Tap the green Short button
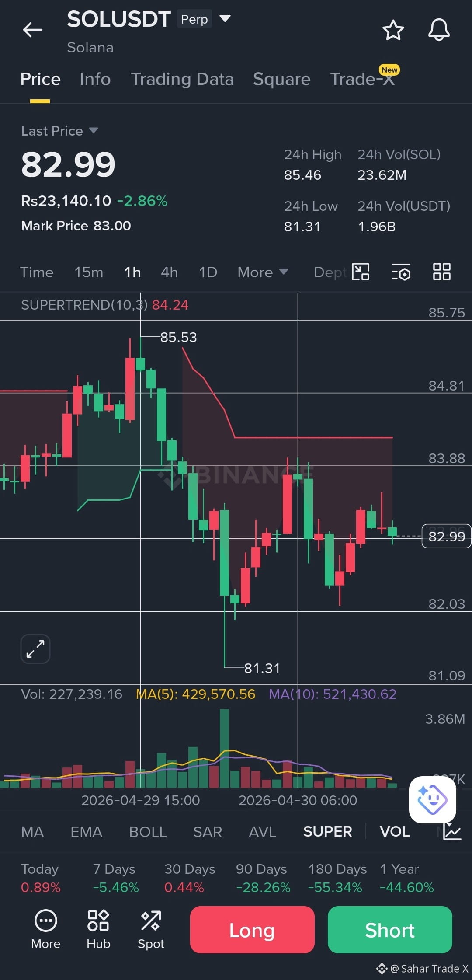The image size is (472, 980). click(390, 930)
